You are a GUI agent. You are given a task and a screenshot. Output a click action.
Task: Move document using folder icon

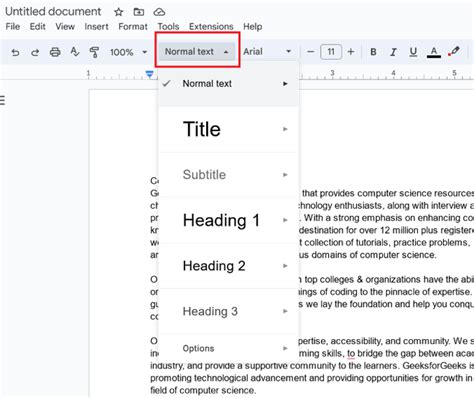[139, 12]
